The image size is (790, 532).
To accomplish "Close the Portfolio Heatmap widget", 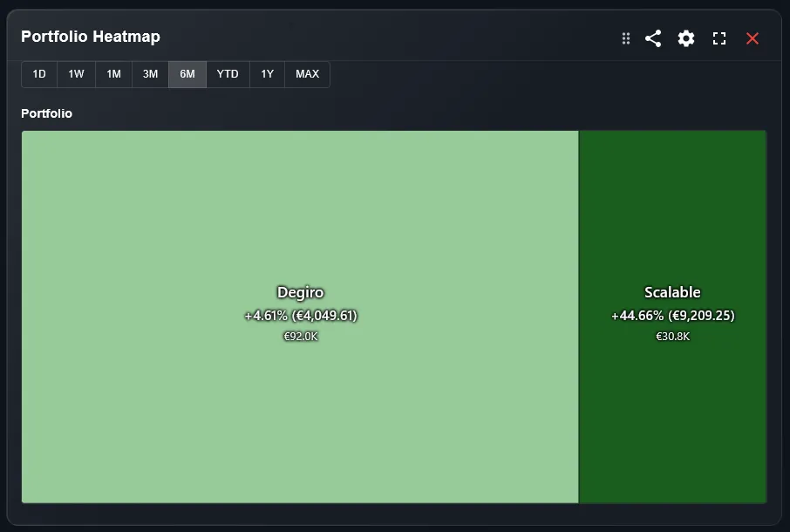I will (x=752, y=38).
